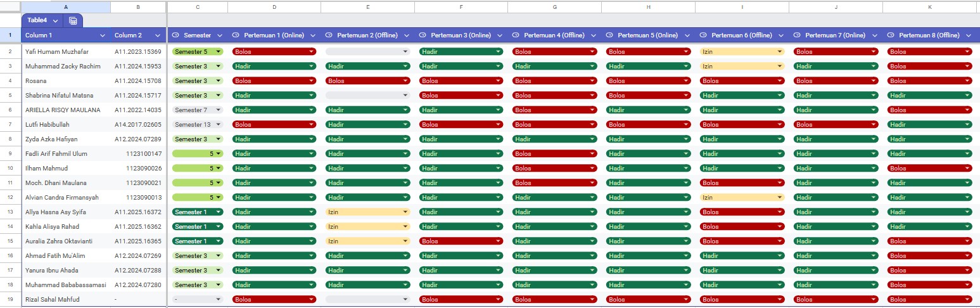Click the type icon on Pertemuan 8 (Offline) header
The width and height of the screenshot is (980, 308).
tap(891, 35)
